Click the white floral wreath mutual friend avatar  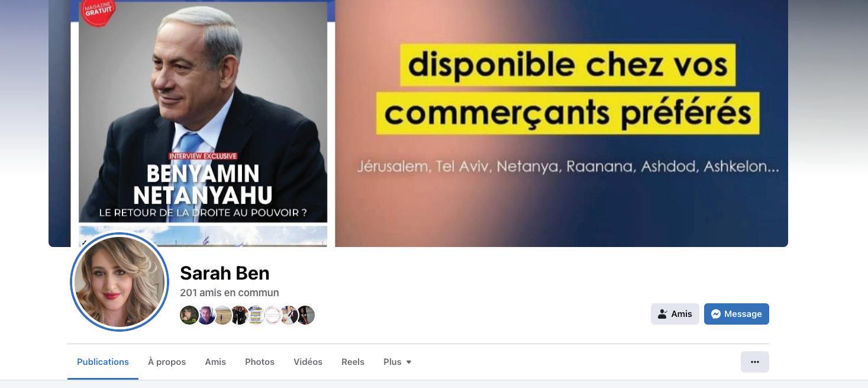point(272,315)
